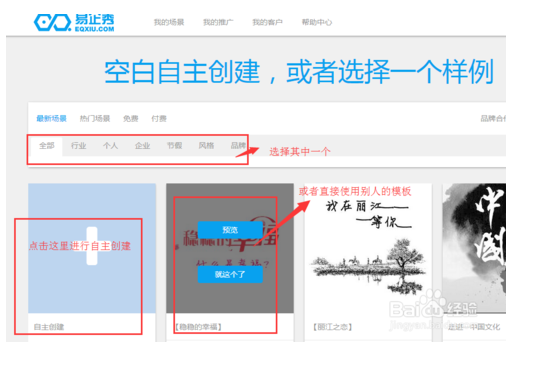Switch to the 热门场景 tab

pyautogui.click(x=95, y=118)
